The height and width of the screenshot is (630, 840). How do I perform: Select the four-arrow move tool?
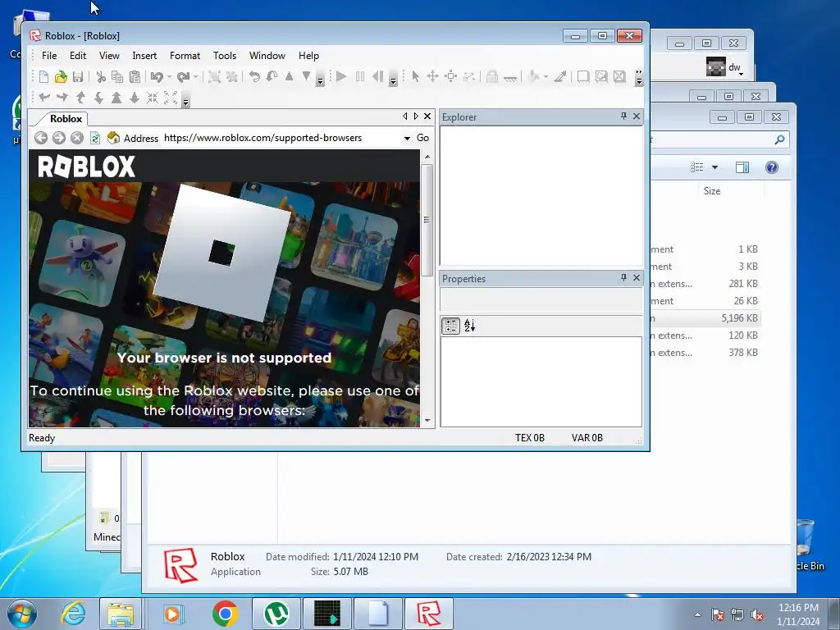(x=433, y=76)
